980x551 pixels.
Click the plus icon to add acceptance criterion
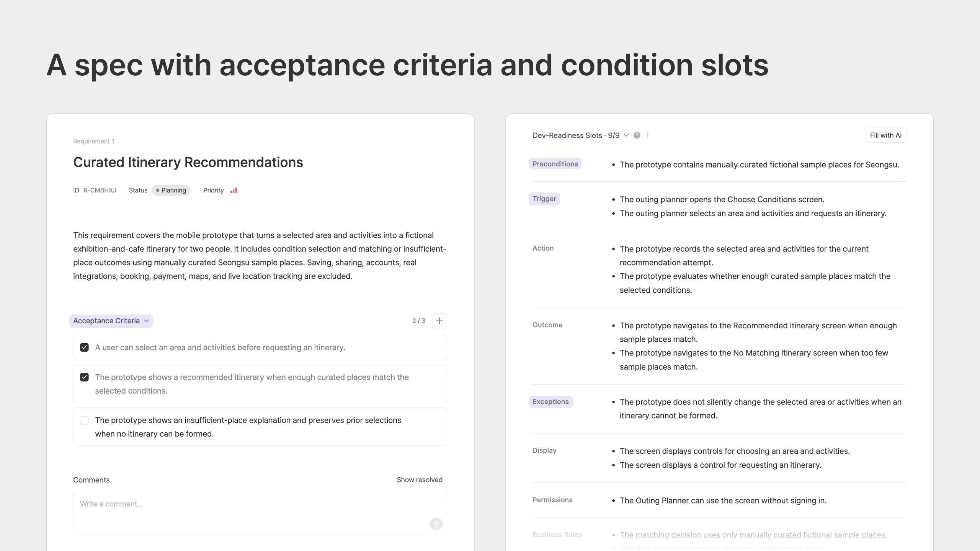(x=439, y=321)
